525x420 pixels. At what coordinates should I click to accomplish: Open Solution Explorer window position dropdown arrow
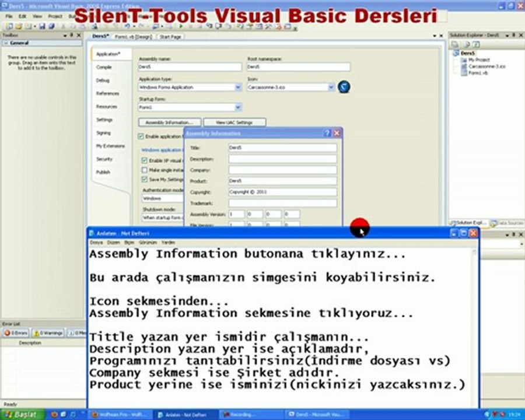(507, 35)
